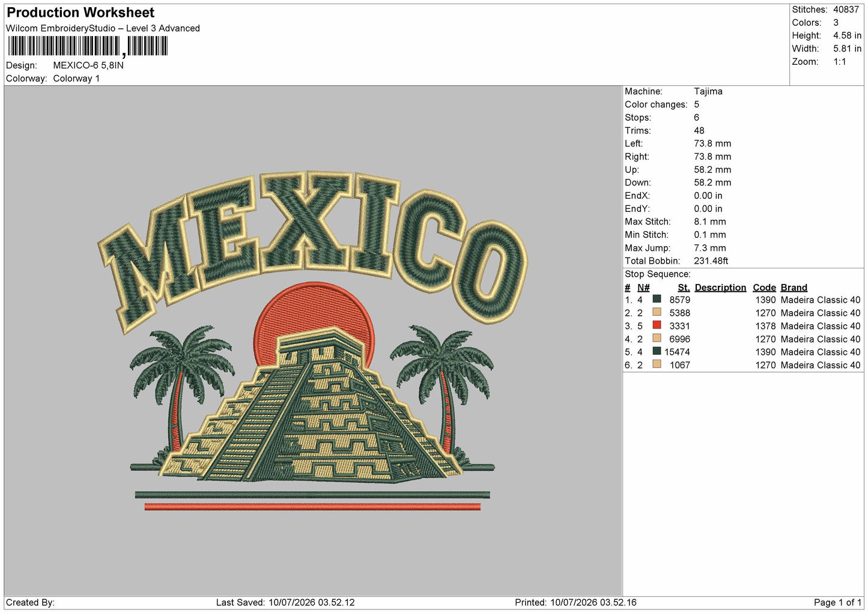Click the Min Stitch value 0.1 mm
868x613 pixels.
tap(710, 235)
